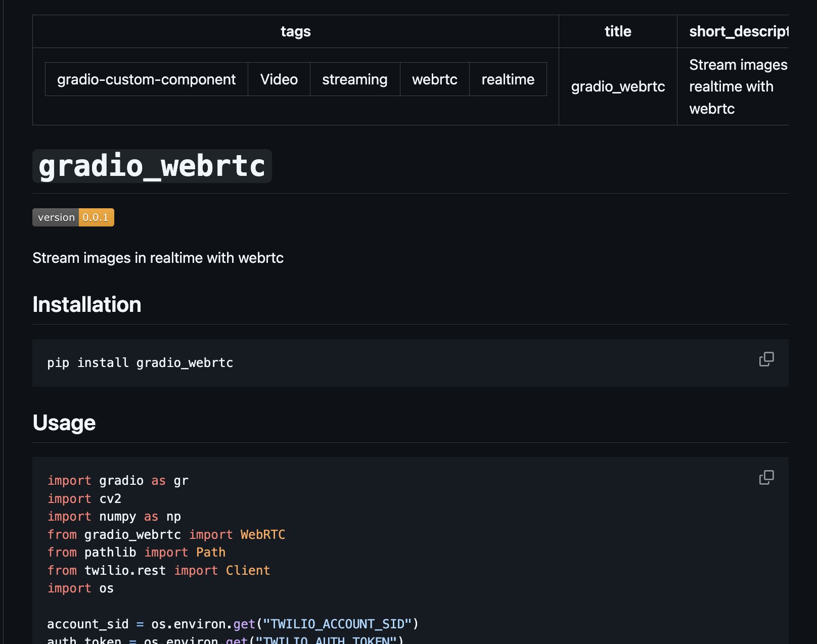Click the import os line
Screen dimensions: 817x644
point(80,588)
